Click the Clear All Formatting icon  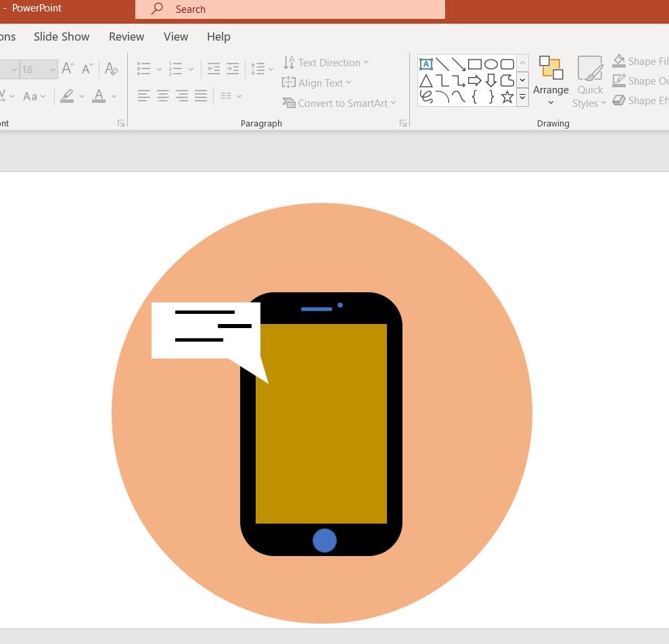click(x=112, y=69)
